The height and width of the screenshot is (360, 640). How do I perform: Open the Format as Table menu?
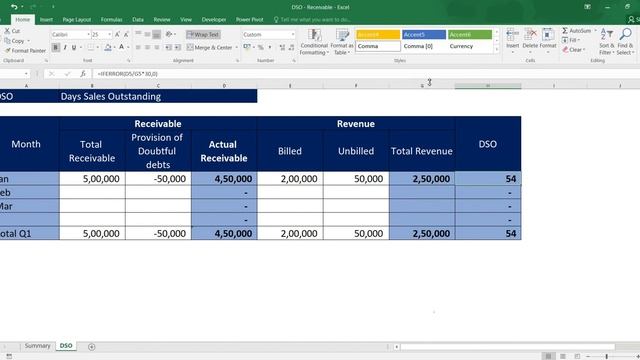click(342, 42)
